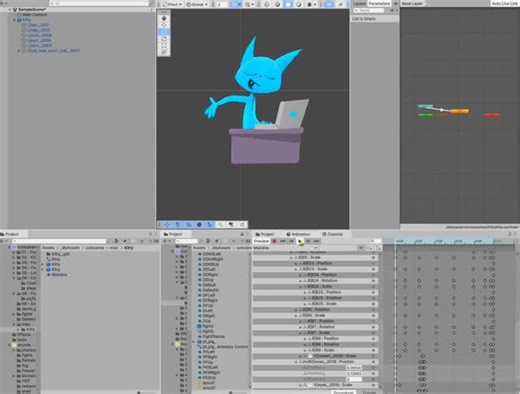This screenshot has height=394, width=520.
Task: Toggle the Auto Live Link button
Action: pos(505,3)
